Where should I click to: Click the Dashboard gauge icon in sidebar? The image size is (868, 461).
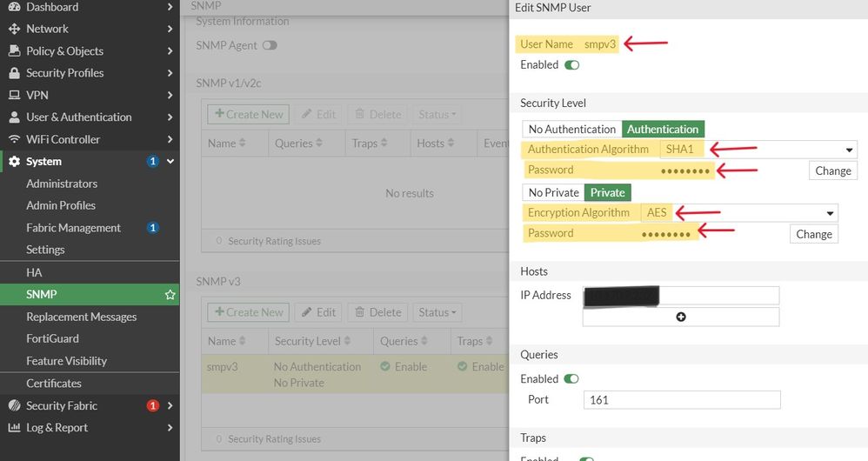click(x=15, y=7)
